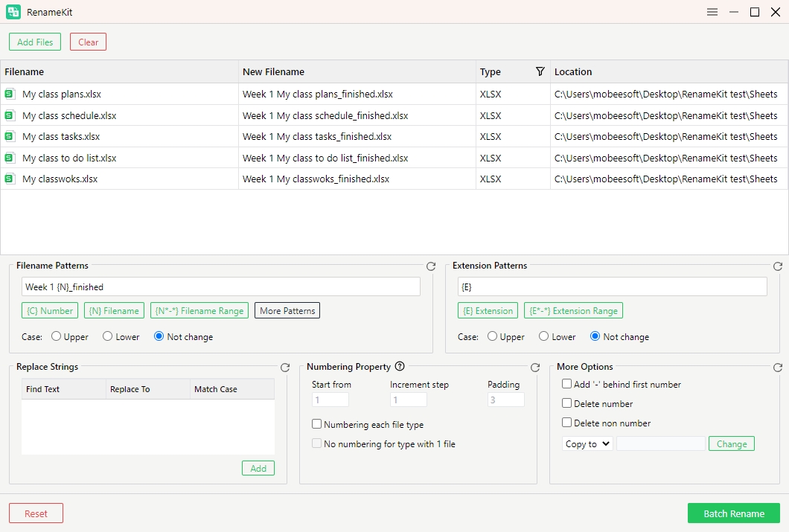Screen dimensions: 789x532
Task: Open More Patterns
Action: (x=287, y=311)
